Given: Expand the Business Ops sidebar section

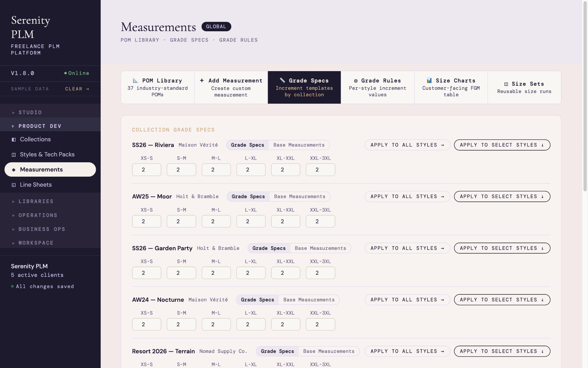Looking at the screenshot, I should coord(50,229).
